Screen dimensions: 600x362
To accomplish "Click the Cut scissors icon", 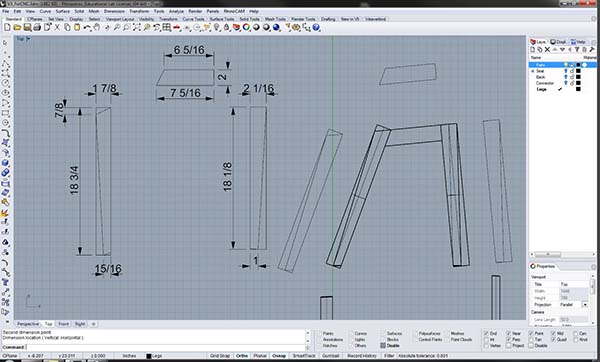I will coord(57,28).
